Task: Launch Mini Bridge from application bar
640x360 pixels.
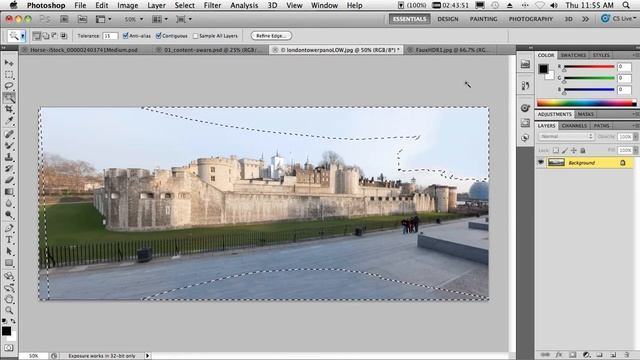Action: pos(82,19)
